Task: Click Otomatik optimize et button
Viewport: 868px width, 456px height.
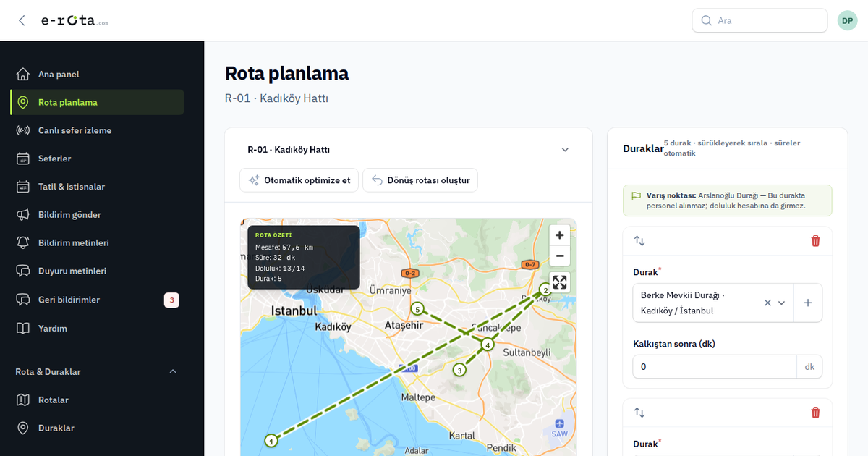Action: (299, 180)
